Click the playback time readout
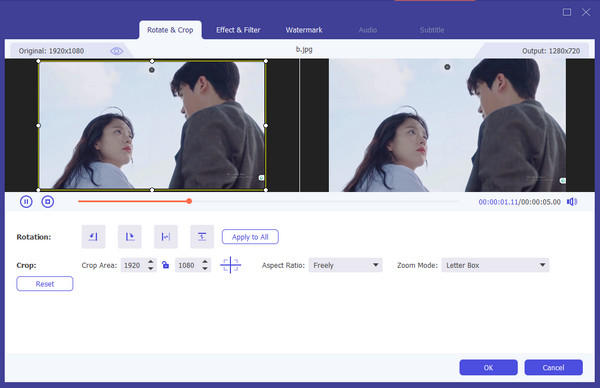Viewport: 600px width, 388px height. tap(519, 202)
